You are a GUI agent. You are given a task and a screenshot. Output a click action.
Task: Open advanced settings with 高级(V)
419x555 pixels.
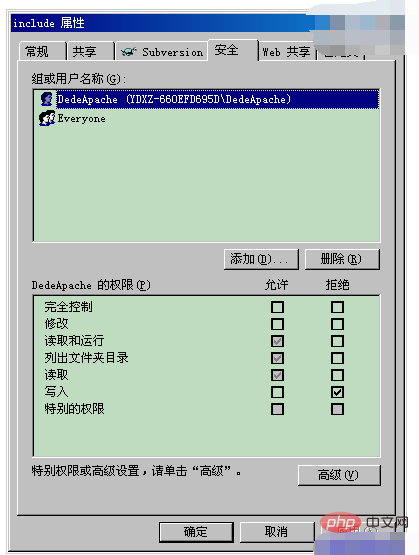click(339, 475)
